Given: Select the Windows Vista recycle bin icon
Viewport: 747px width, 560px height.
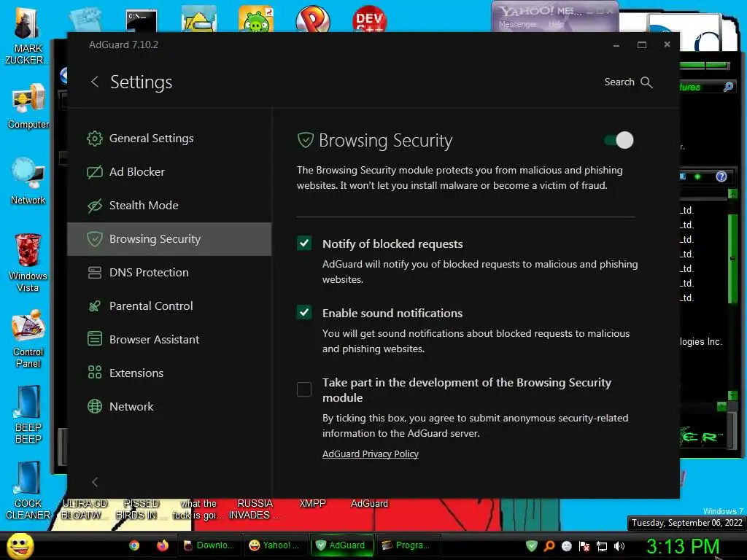Looking at the screenshot, I should tap(28, 262).
